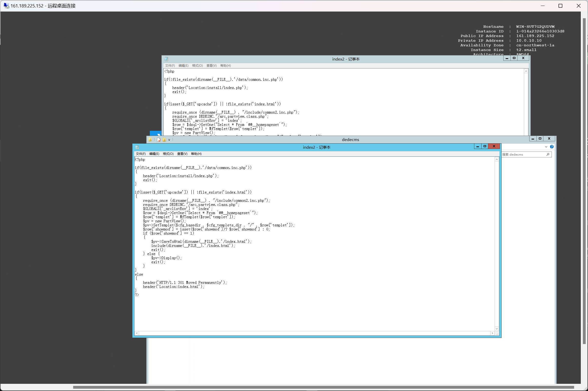
Task: Click background Notepad scrollbar up arrow
Action: (526, 71)
